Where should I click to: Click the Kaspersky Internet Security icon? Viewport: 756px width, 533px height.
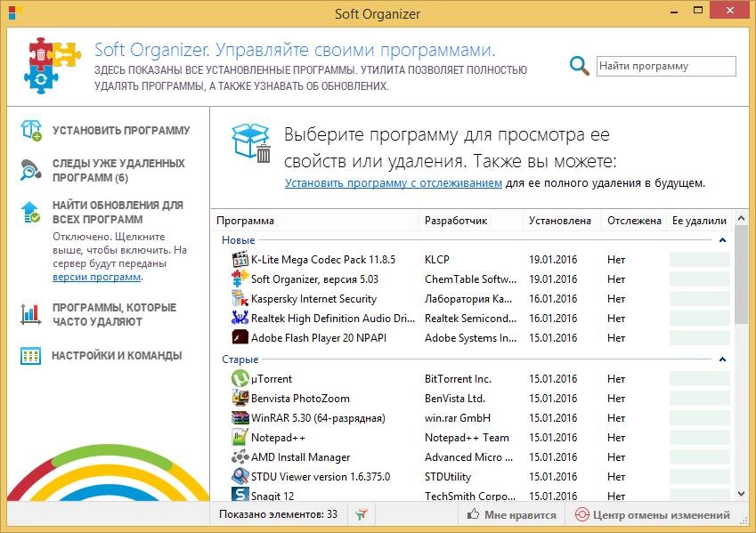coord(240,299)
